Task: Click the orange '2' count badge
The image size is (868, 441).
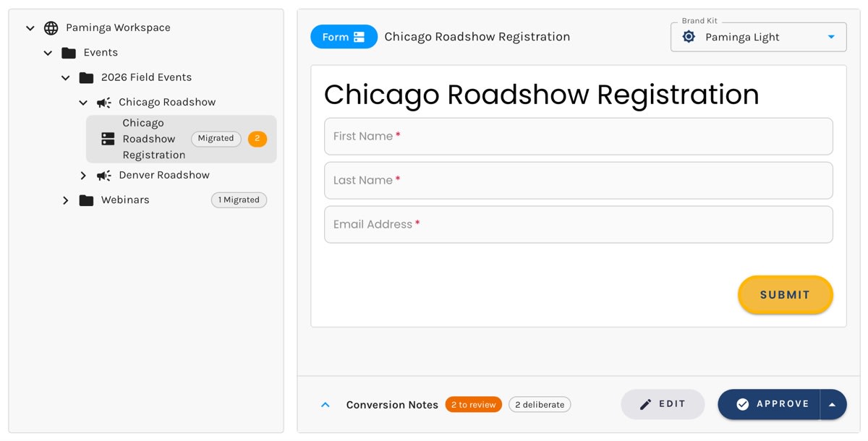Action: point(257,139)
